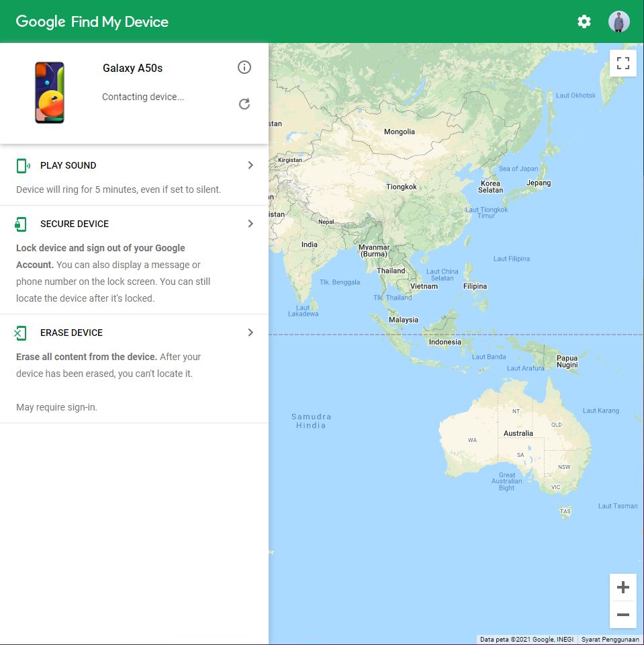This screenshot has height=645, width=644.
Task: Open Syarat Penggunaan link on map
Action: pos(610,639)
